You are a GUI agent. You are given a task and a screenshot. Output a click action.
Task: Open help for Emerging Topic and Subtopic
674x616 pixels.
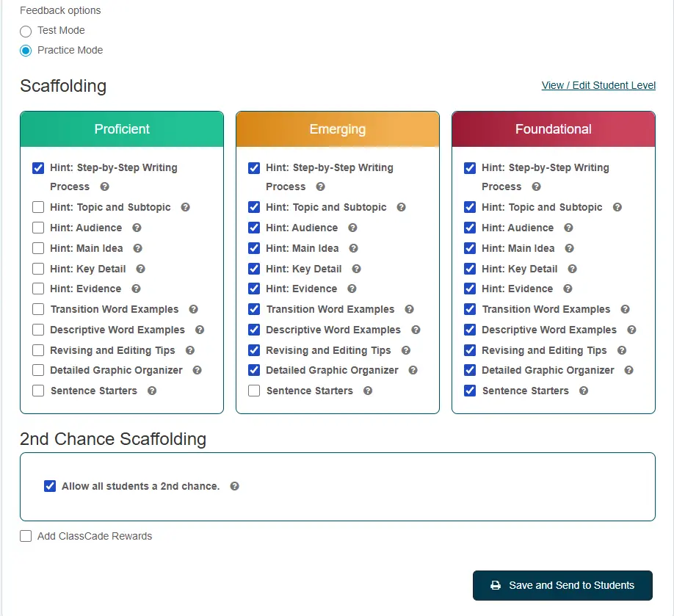(x=401, y=207)
